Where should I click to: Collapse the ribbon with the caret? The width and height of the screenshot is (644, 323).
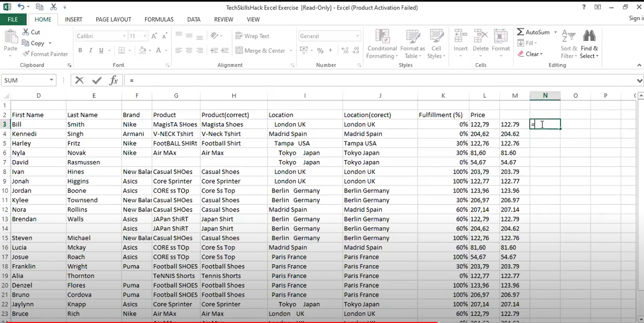[x=639, y=65]
